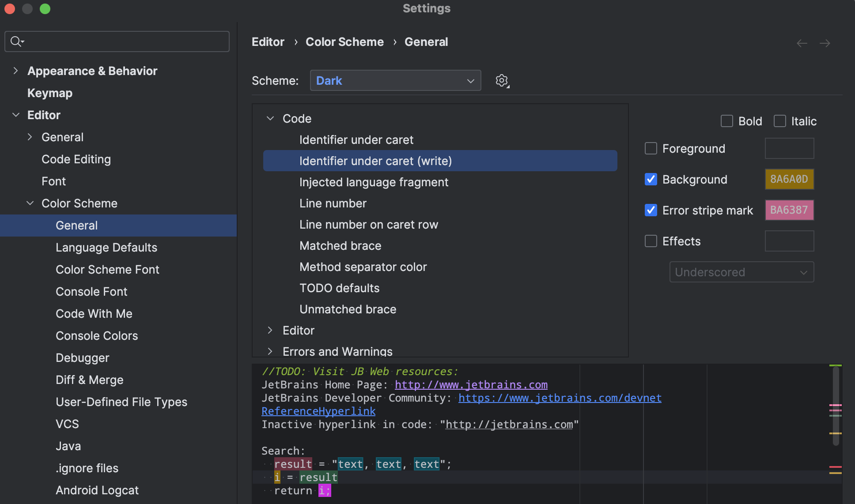
Task: Uncheck the Error stripe mark checkbox
Action: pos(651,210)
